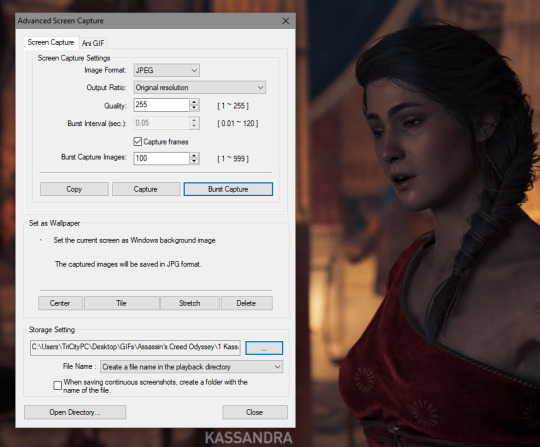
Task: Click the Burst Interval field
Action: 161,123
